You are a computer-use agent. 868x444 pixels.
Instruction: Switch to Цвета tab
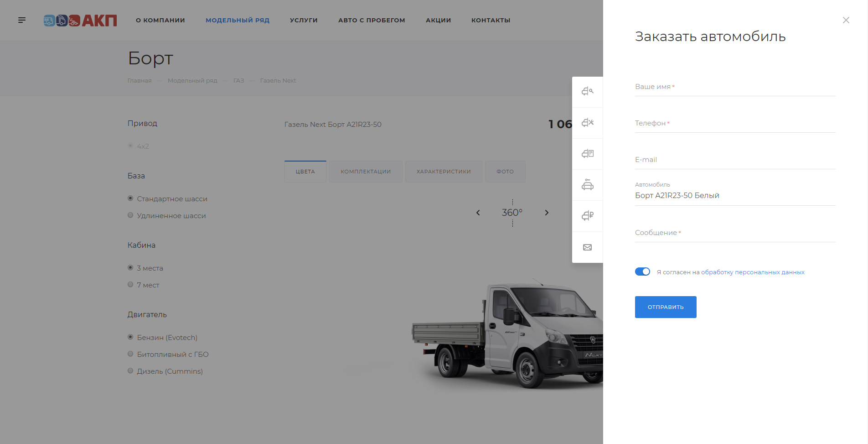[305, 172]
